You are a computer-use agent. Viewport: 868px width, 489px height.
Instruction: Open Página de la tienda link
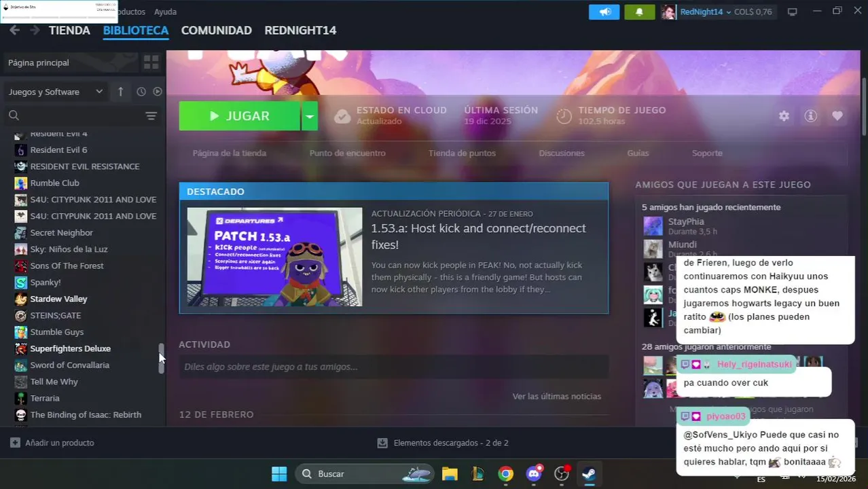point(230,153)
